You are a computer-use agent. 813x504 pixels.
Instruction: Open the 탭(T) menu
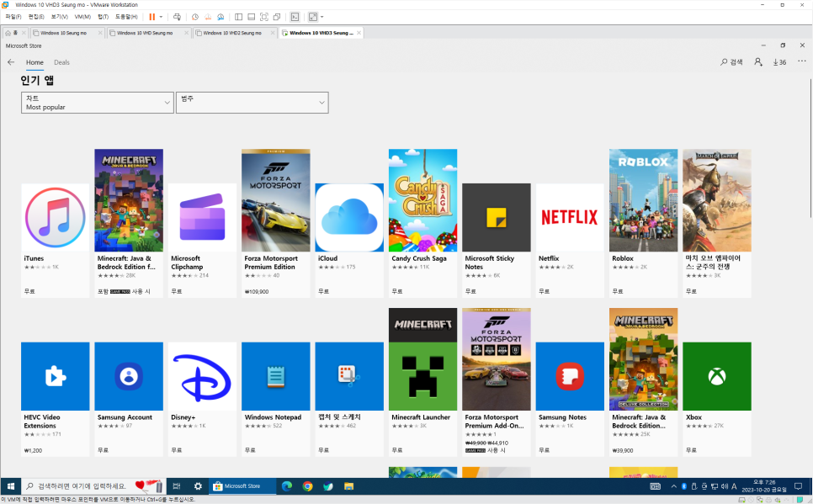coord(104,17)
